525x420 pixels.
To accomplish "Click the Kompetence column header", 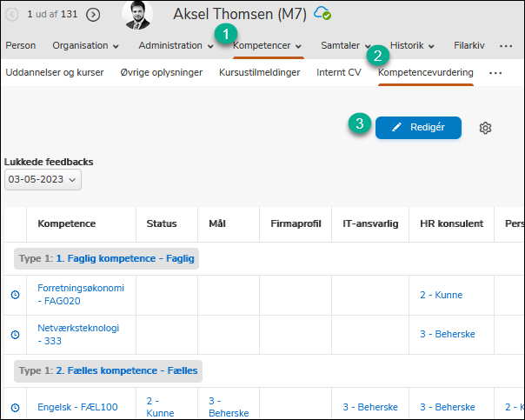I will tap(66, 223).
